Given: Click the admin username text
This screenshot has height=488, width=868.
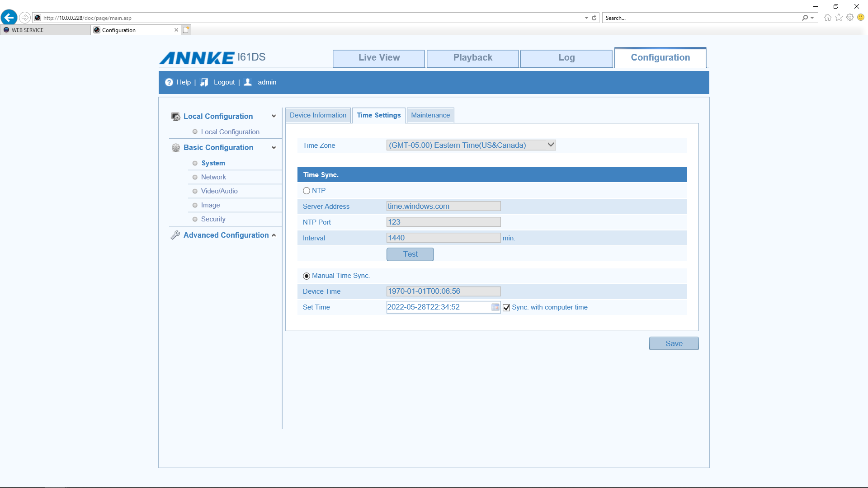Looking at the screenshot, I should pyautogui.click(x=267, y=82).
